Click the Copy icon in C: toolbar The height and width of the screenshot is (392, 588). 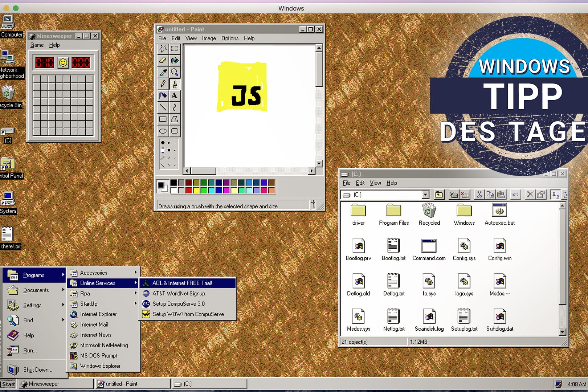[490, 195]
